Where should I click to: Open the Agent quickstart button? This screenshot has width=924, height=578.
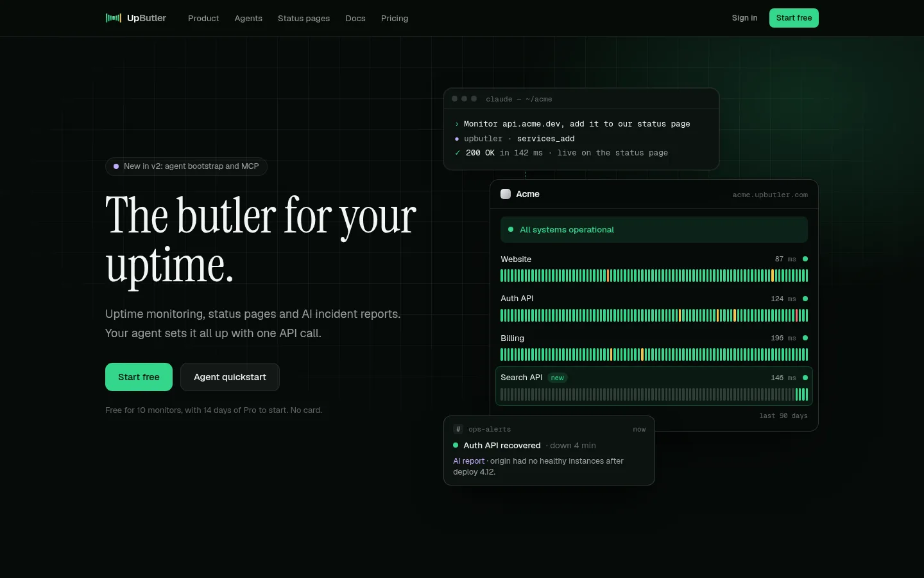click(x=230, y=377)
